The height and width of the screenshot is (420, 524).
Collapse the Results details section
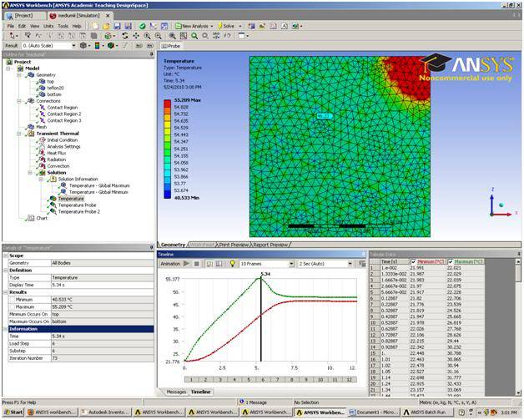(x=5, y=292)
